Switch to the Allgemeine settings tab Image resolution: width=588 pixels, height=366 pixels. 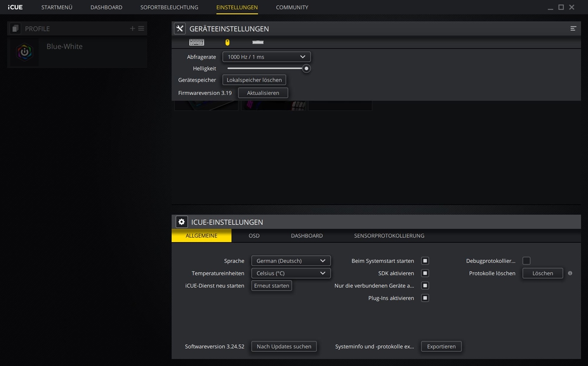[x=201, y=235]
